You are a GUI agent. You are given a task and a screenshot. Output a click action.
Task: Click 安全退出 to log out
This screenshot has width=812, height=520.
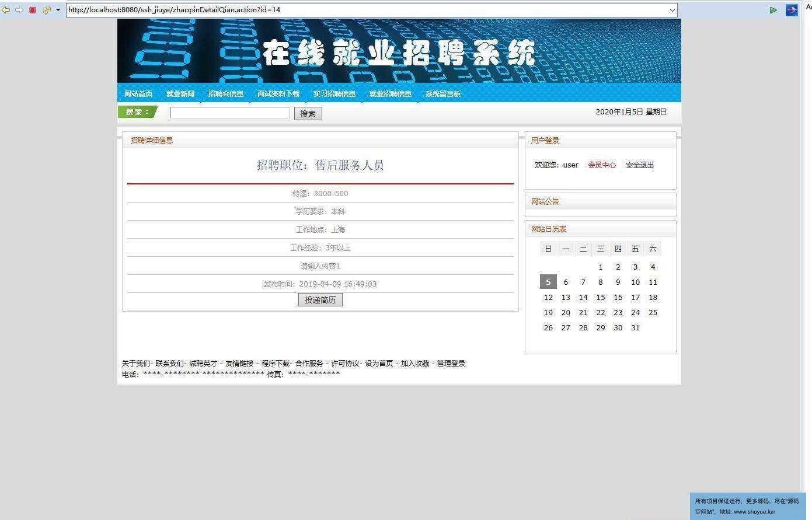(x=640, y=165)
